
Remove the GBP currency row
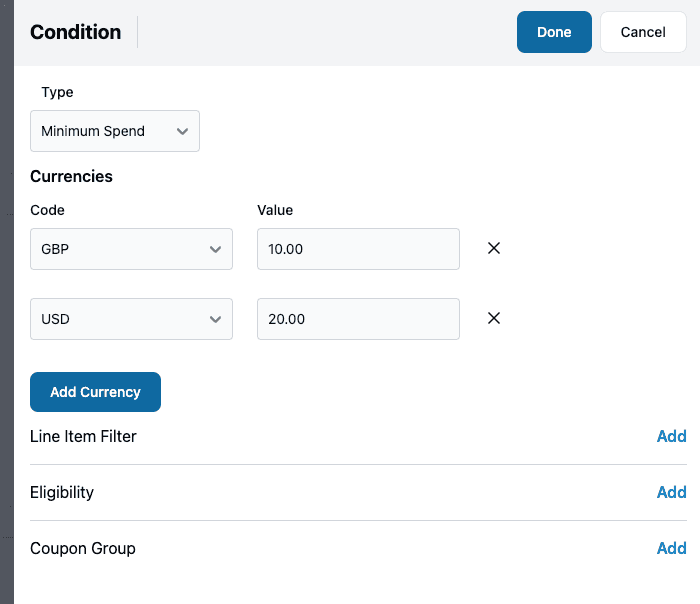coord(493,249)
